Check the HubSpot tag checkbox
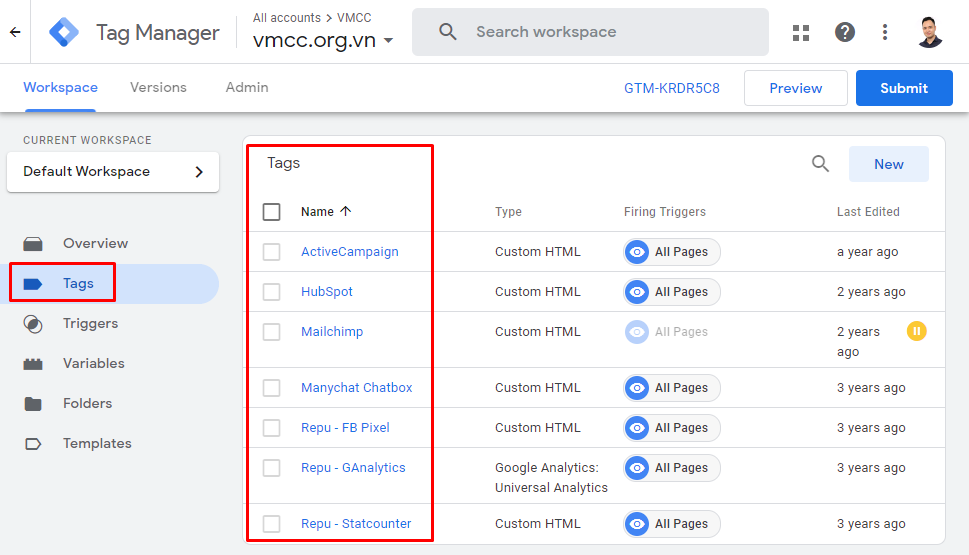This screenshot has width=969, height=555. [271, 292]
